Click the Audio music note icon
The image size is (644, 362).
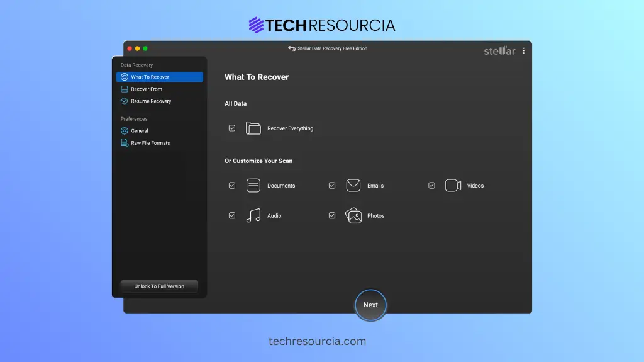(253, 215)
